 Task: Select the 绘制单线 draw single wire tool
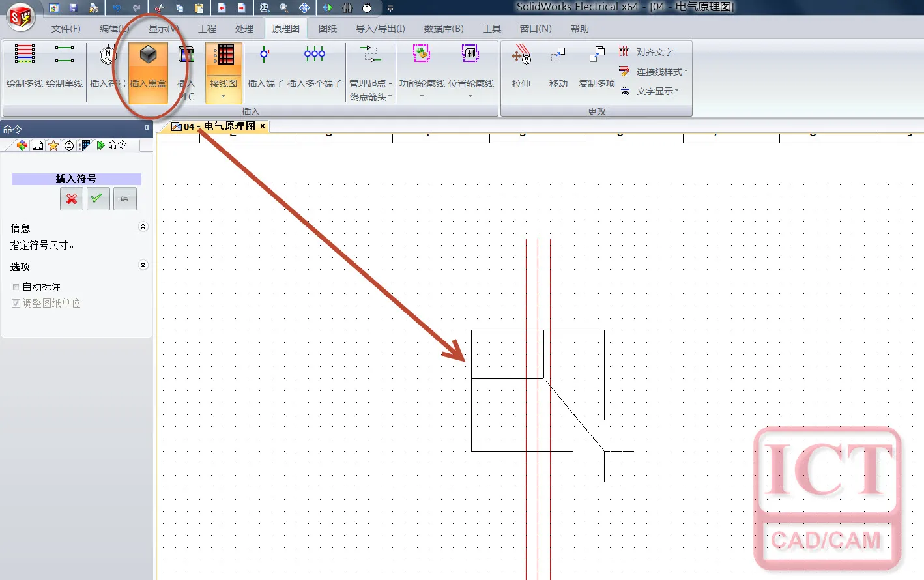(65, 66)
